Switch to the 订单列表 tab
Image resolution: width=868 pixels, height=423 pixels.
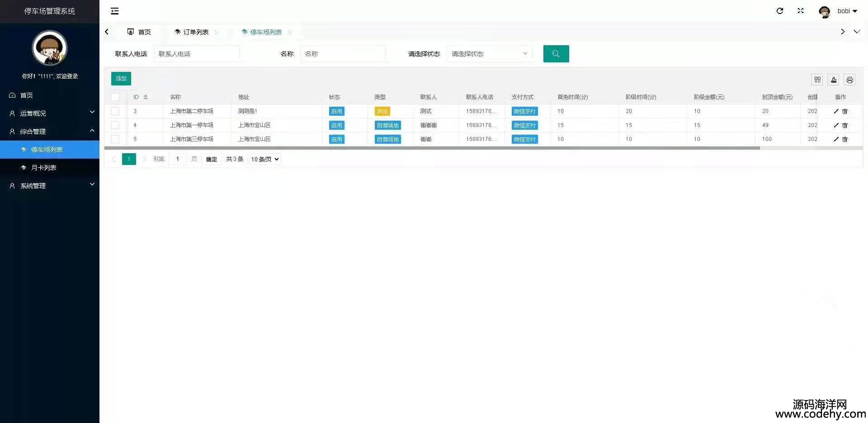192,32
